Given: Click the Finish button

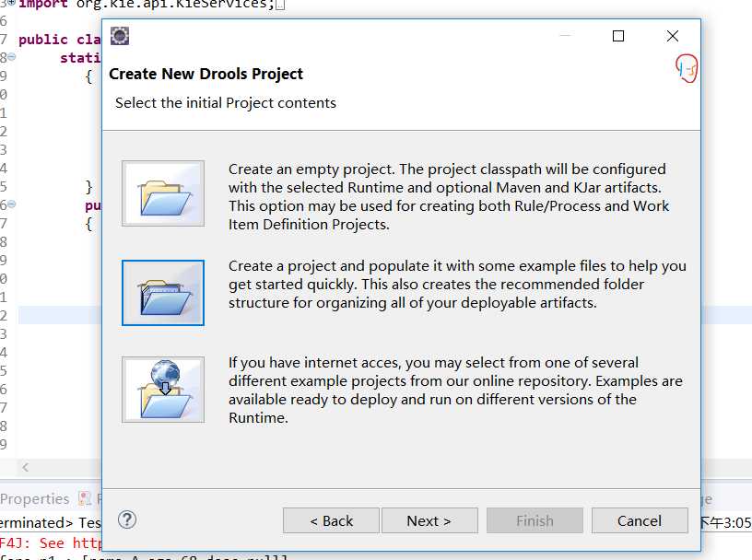Looking at the screenshot, I should tap(535, 520).
